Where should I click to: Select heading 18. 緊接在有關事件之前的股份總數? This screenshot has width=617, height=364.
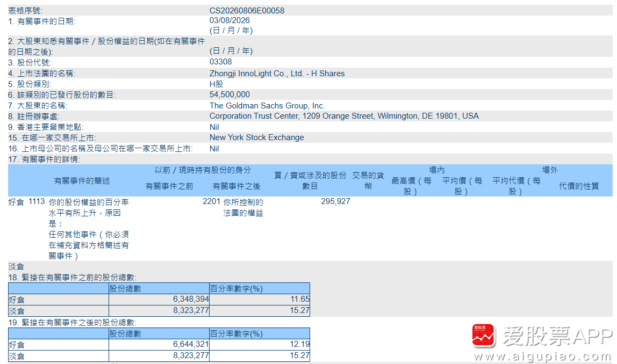click(73, 278)
